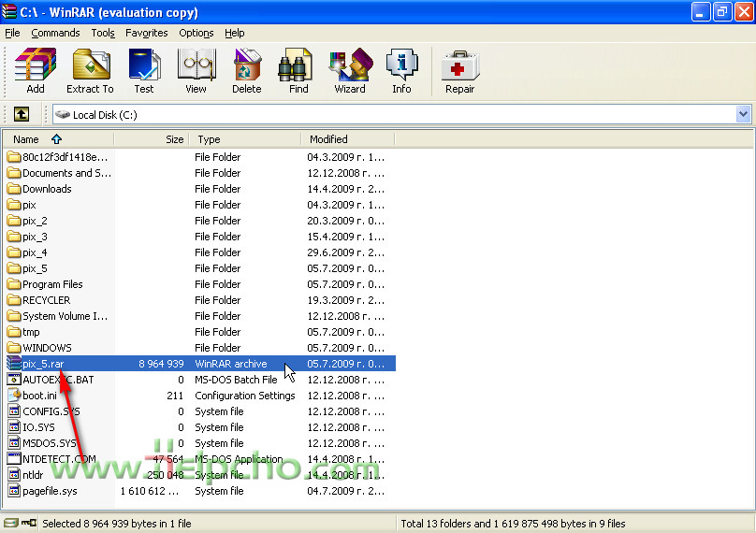Open the Tools menu

coord(103,33)
